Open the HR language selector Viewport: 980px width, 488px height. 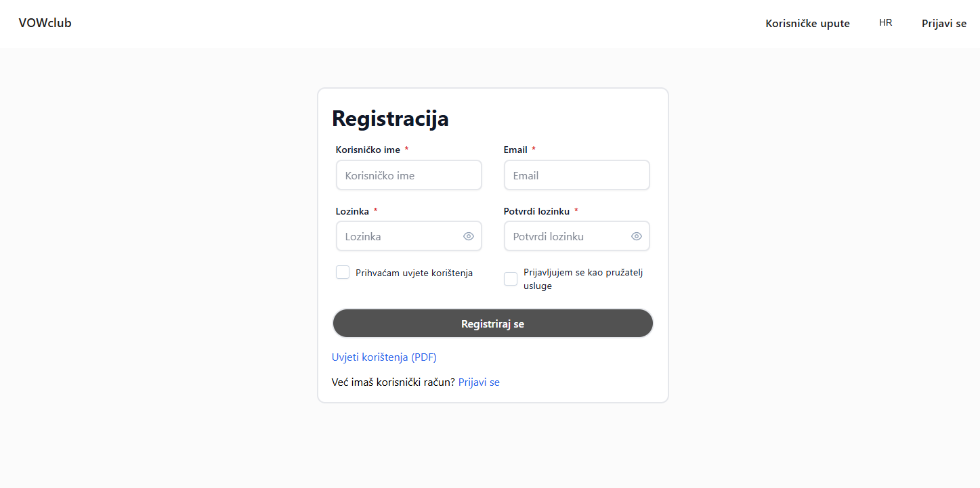(885, 23)
